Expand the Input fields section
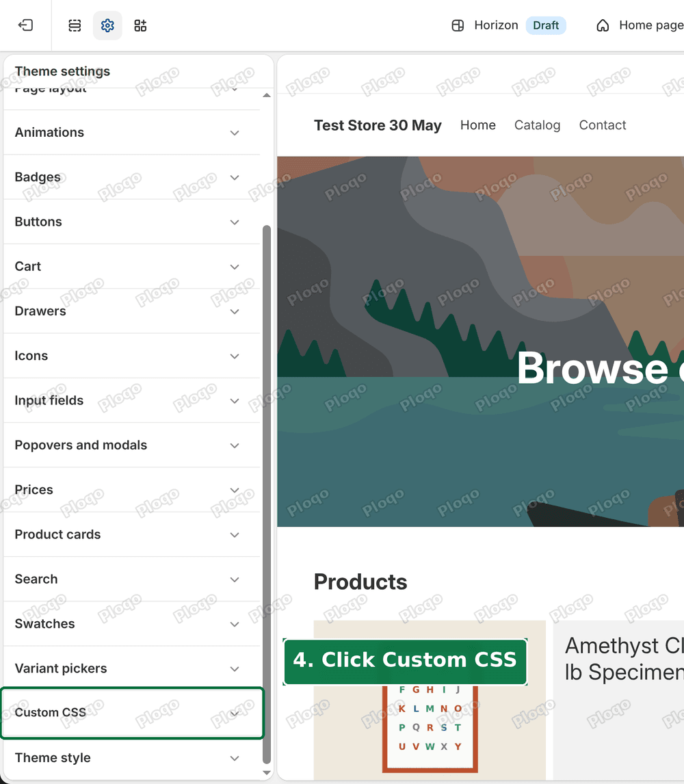The height and width of the screenshot is (784, 684). tap(131, 400)
